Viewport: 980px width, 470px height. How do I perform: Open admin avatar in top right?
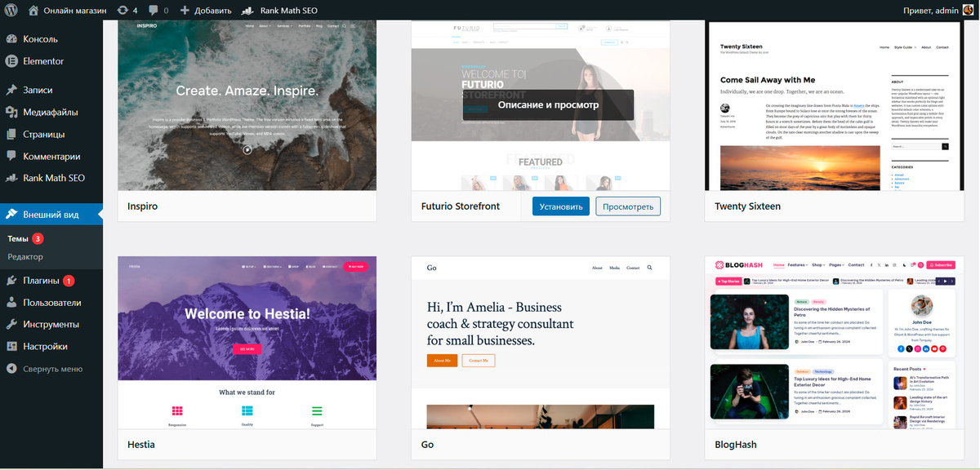[x=968, y=11]
